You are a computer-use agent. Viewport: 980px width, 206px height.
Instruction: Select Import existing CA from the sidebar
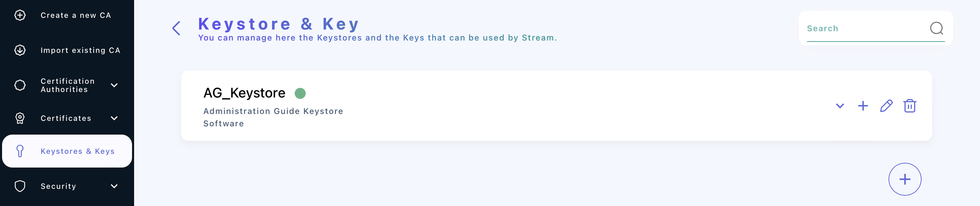pyautogui.click(x=81, y=50)
